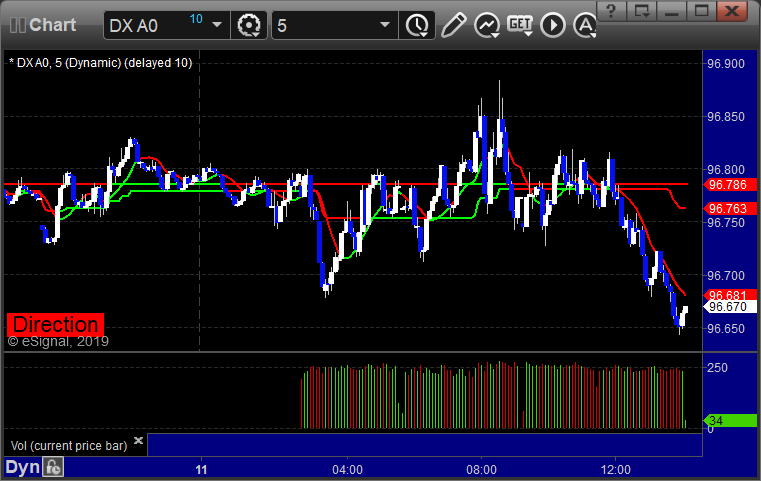Select the pencil drawing tool
Viewport: 761px width, 481px height.
pyautogui.click(x=453, y=25)
